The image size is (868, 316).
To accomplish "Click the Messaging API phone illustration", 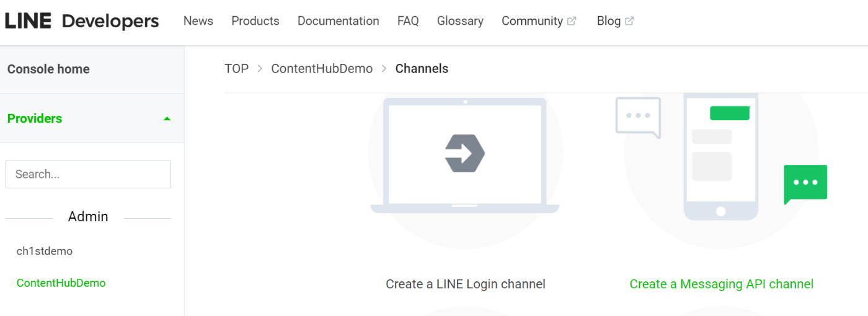I will (x=721, y=157).
